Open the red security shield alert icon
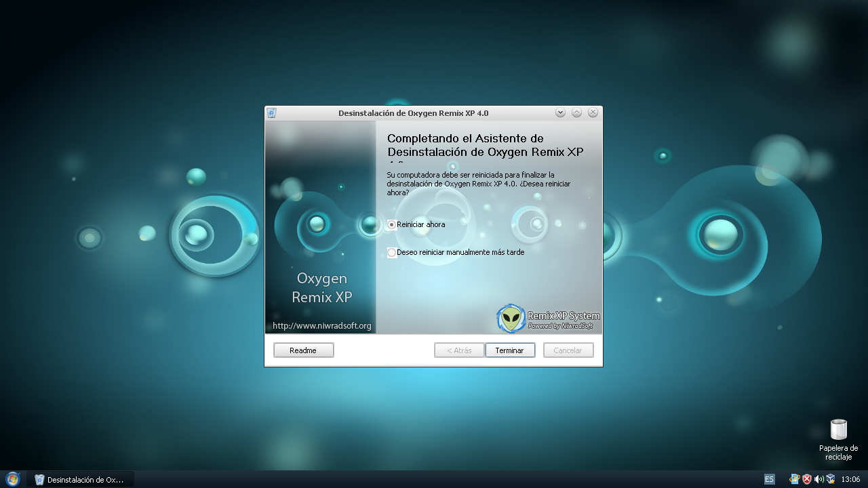Screen dimensions: 868x488 click(806, 479)
